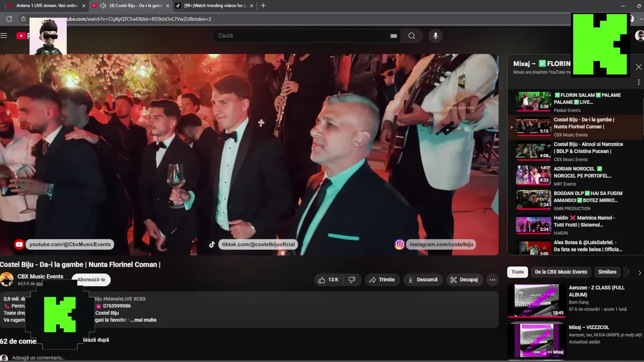
Task: Click the CBX Music Events channel avatar
Action: point(7,280)
